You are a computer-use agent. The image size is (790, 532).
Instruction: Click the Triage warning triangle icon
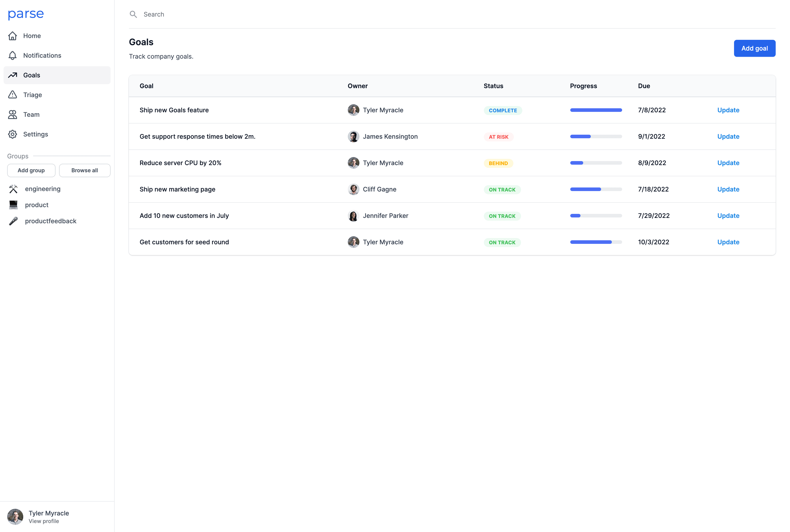[x=13, y=95]
